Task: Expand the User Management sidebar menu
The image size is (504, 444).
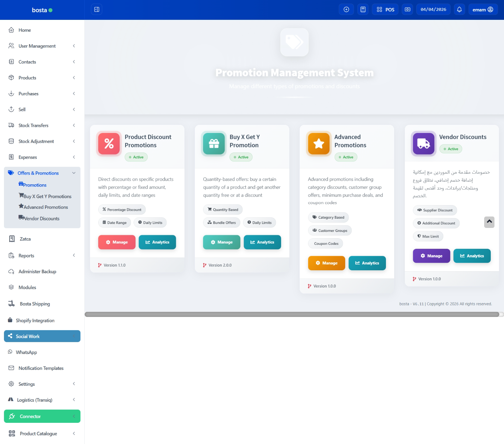Action: [74, 46]
